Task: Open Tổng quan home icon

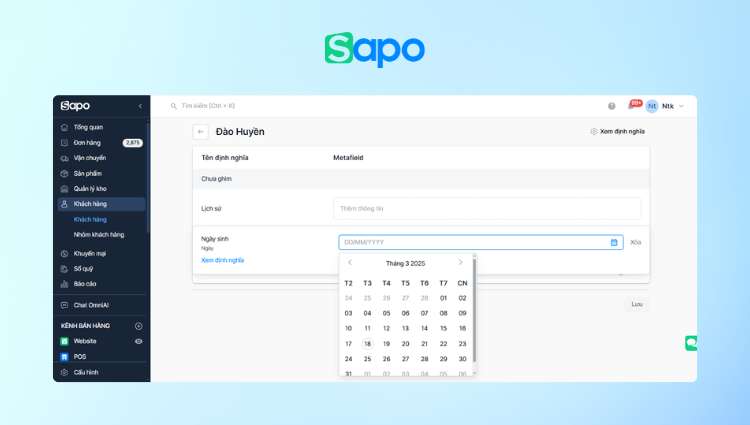Action: coord(65,127)
